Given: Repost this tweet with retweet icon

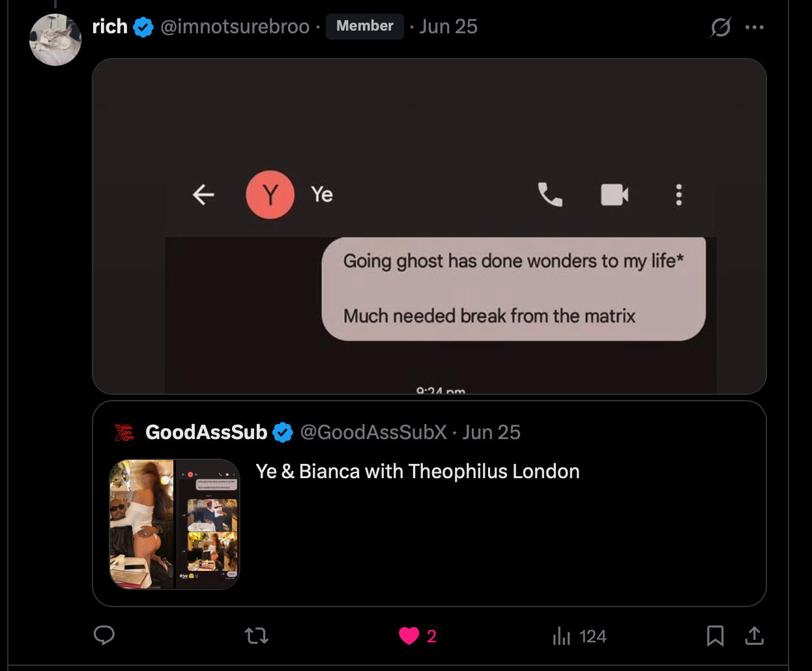Looking at the screenshot, I should pyautogui.click(x=256, y=635).
